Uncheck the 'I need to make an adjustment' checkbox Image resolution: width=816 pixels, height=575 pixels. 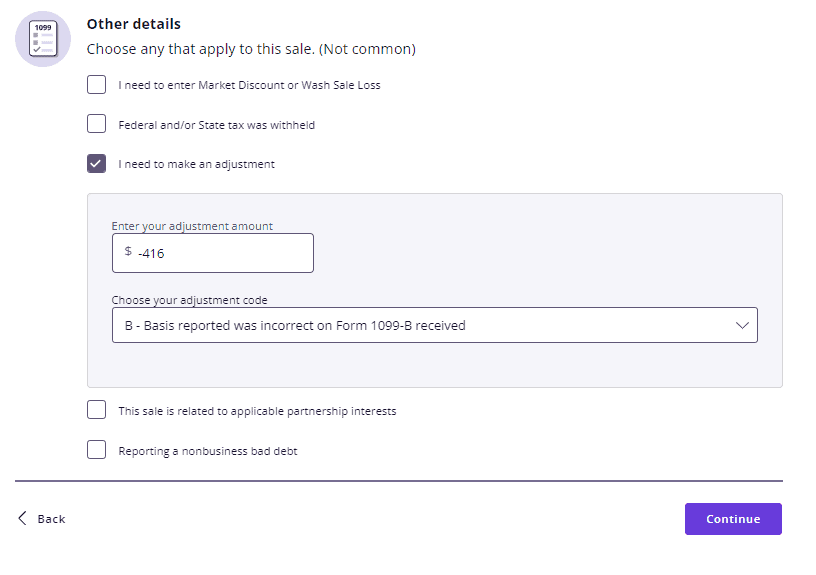96,164
